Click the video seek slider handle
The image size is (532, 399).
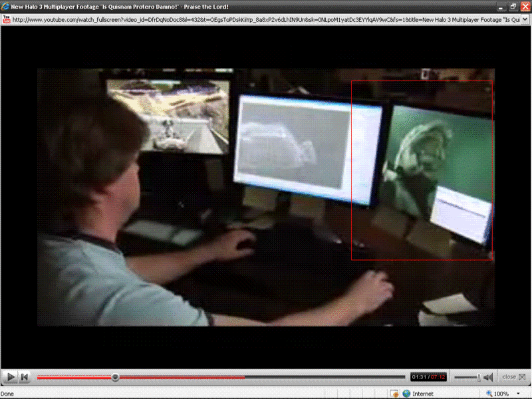115,377
